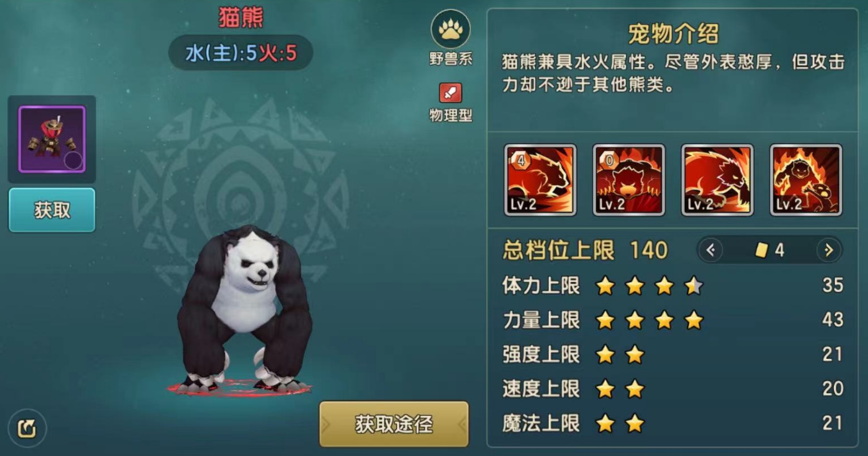Viewport: 868px width, 456px height.
Task: Click the share icon at bottom left
Action: click(27, 428)
